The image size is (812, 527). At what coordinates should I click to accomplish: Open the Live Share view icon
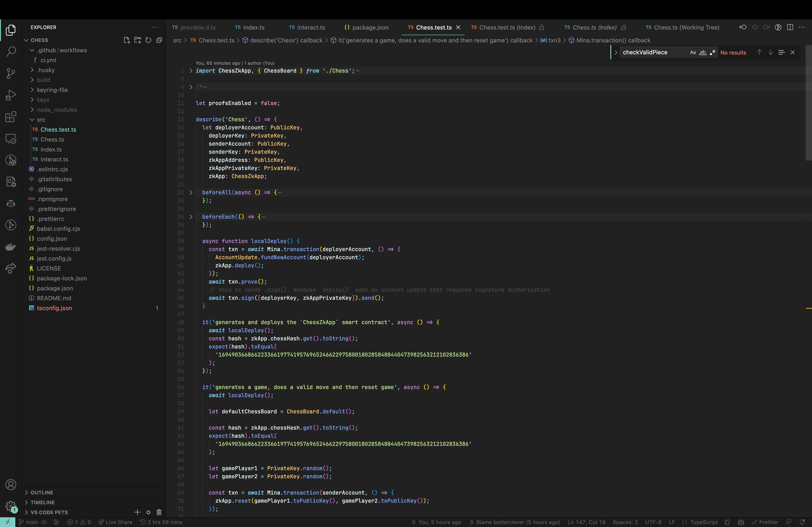pyautogui.click(x=11, y=269)
